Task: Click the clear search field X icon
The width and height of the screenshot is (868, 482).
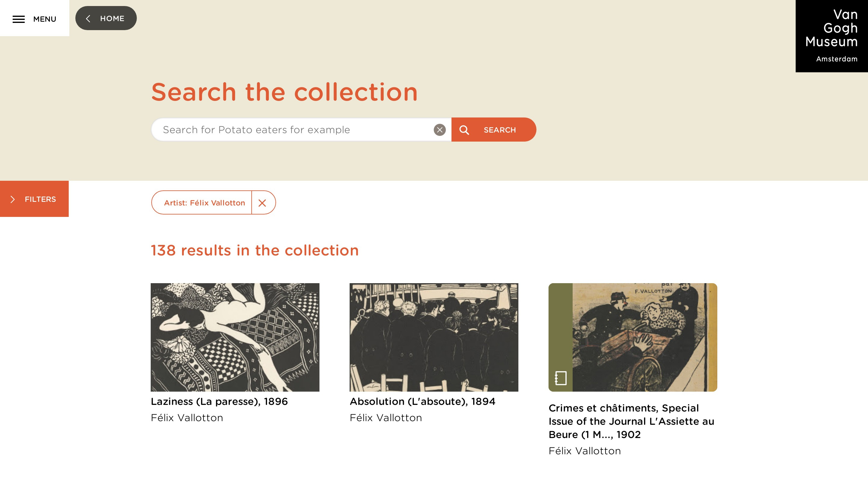Action: (439, 130)
